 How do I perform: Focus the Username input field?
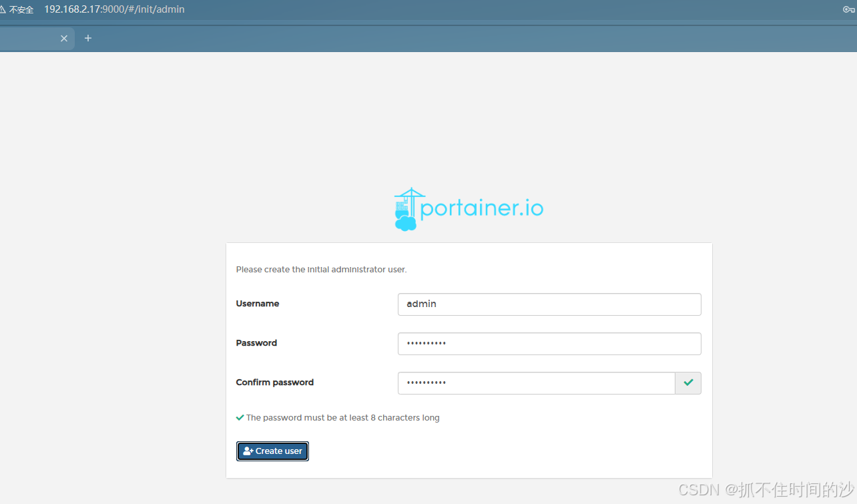549,304
